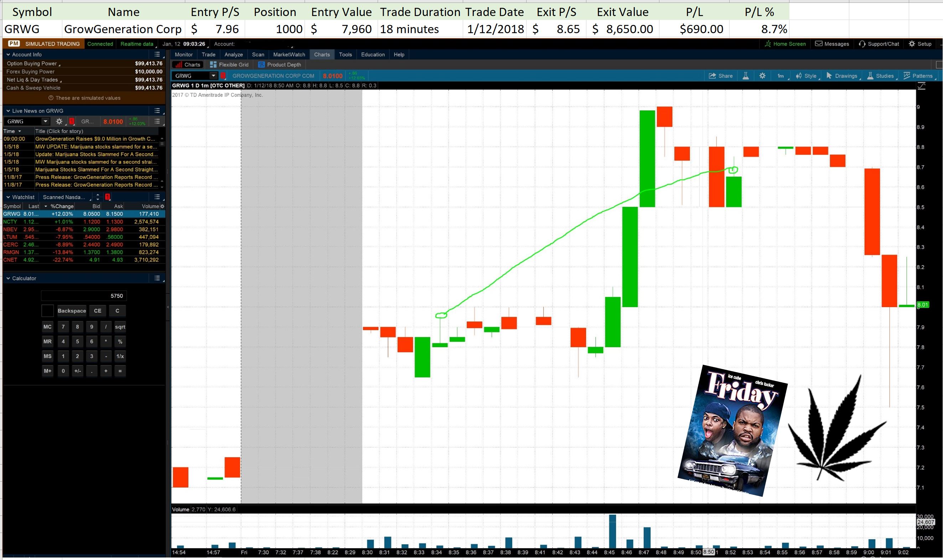Click the red link indicator beside Watchlist
This screenshot has width=943, height=560.
(108, 197)
